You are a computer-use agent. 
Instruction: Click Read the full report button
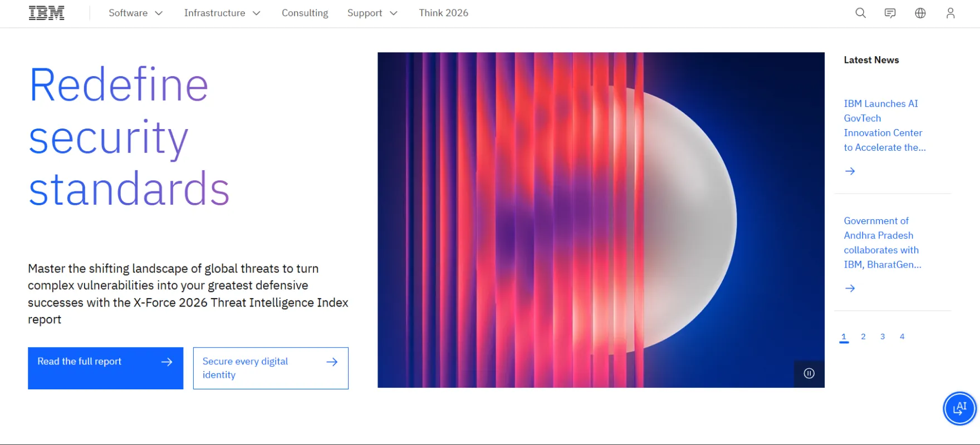105,368
